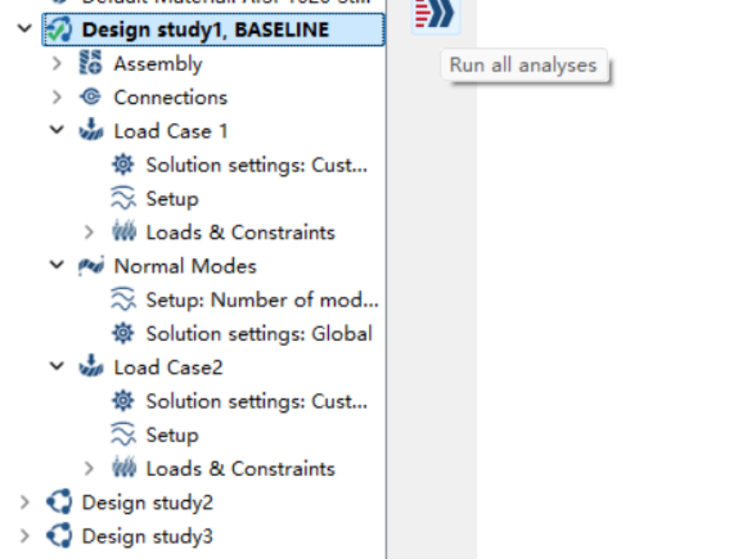Select the 'Assembly' tree row

coord(158,63)
